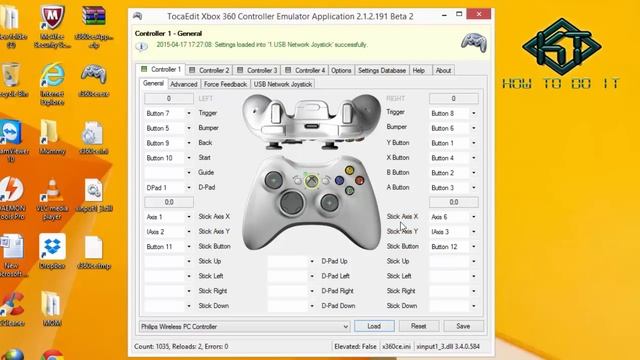Click the app icon in window title bar
The width and height of the screenshot is (640, 360).
(138, 16)
